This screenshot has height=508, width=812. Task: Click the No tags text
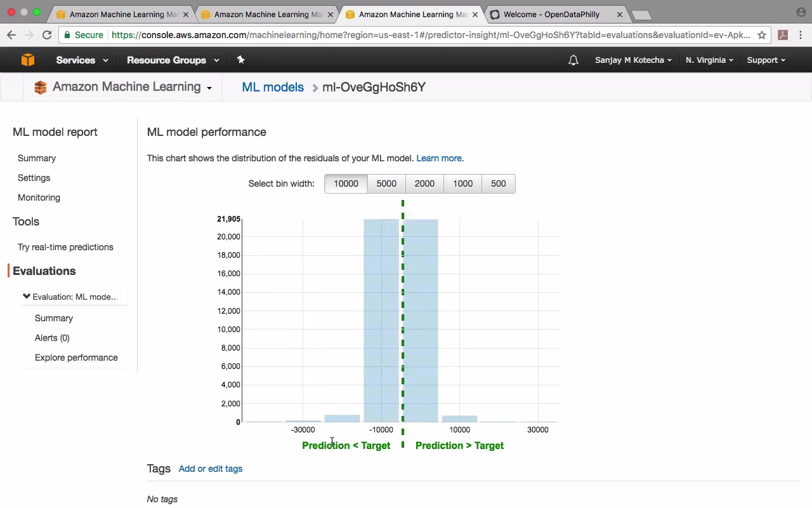point(162,499)
